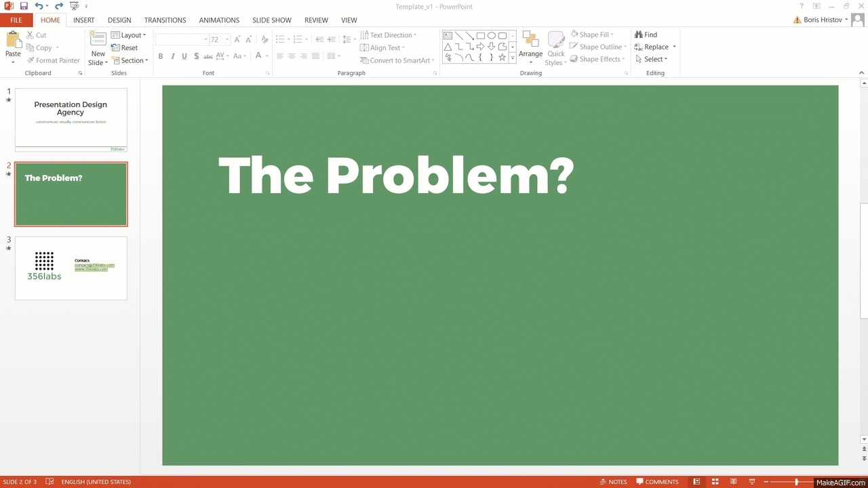Toggle the Notes pane in status bar
Image resolution: width=868 pixels, height=488 pixels.
(613, 482)
